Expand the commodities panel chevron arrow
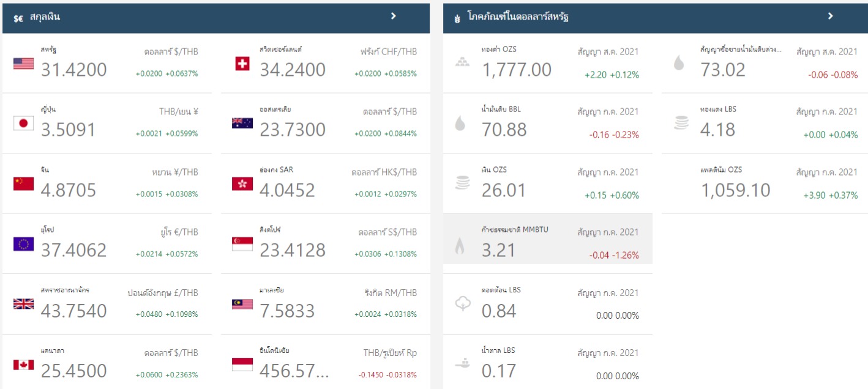 [x=831, y=16]
